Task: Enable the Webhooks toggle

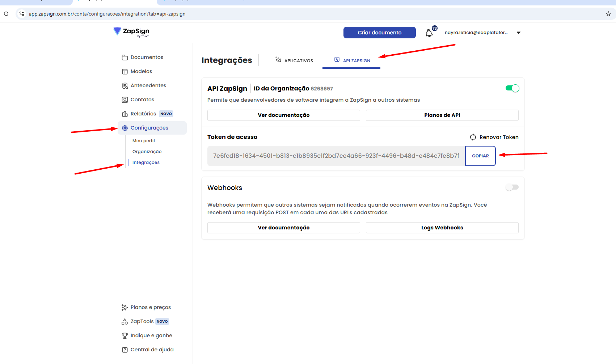Action: 512,187
